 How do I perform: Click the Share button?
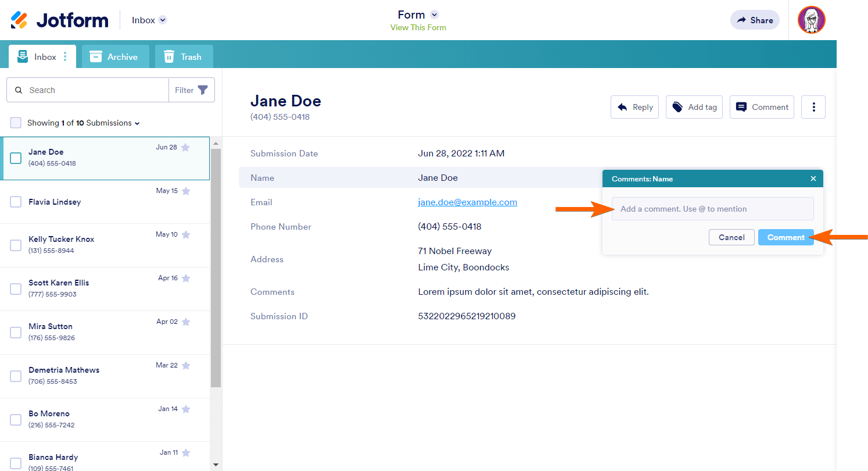(755, 20)
